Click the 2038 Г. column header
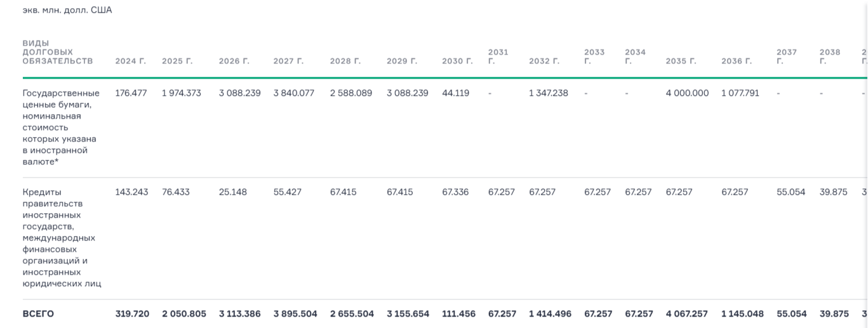 tap(829, 56)
